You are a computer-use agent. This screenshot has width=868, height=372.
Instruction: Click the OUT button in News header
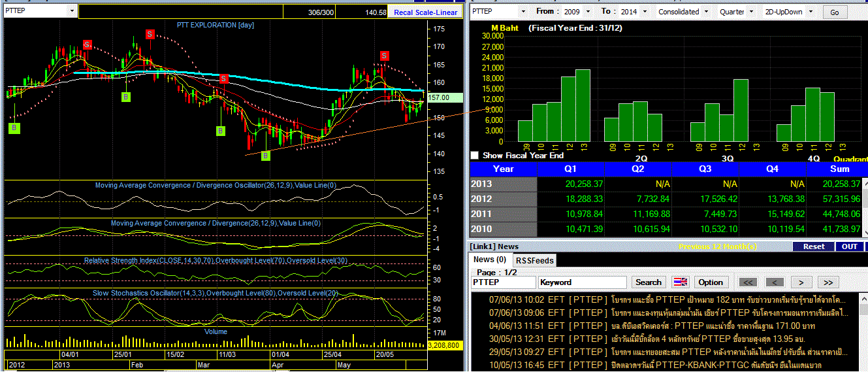coord(849,246)
